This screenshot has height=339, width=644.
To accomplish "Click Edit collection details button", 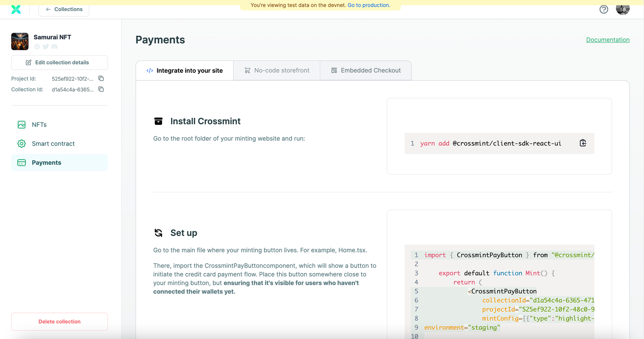I will [60, 62].
